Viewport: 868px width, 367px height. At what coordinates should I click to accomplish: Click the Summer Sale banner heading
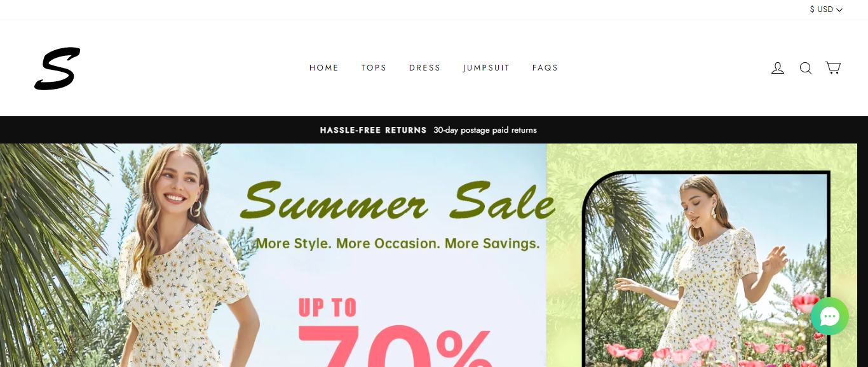tap(398, 201)
